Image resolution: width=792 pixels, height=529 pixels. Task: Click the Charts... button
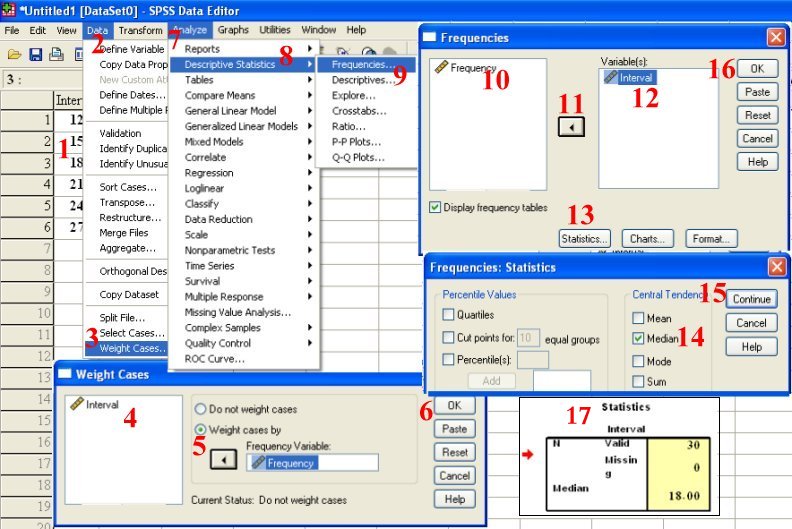[x=648, y=238]
